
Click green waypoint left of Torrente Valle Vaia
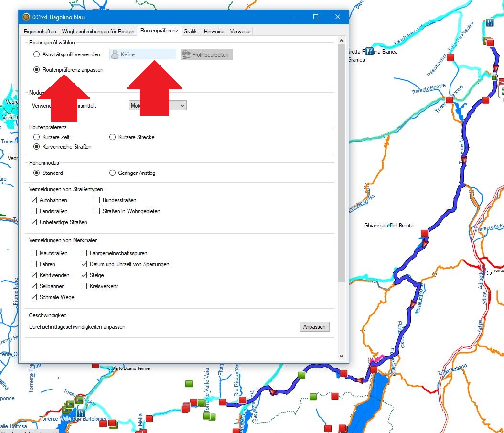click(188, 384)
